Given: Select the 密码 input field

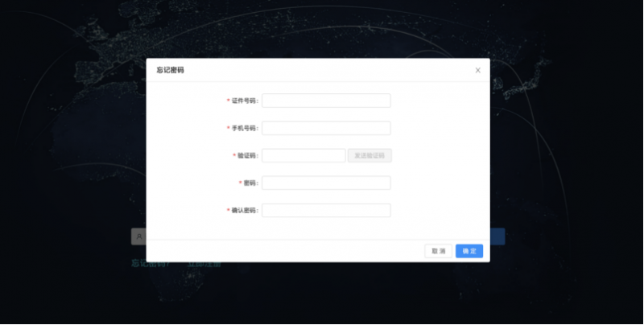Looking at the screenshot, I should click(326, 183).
